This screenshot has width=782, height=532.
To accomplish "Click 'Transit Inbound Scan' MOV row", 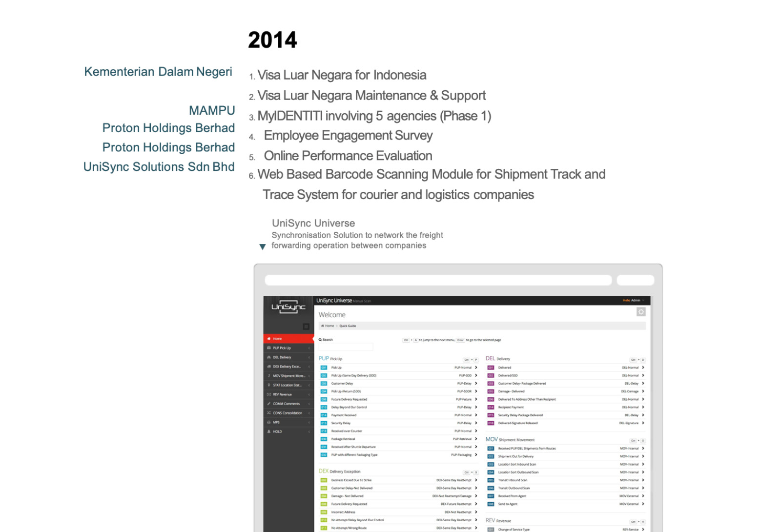I will coord(565,480).
